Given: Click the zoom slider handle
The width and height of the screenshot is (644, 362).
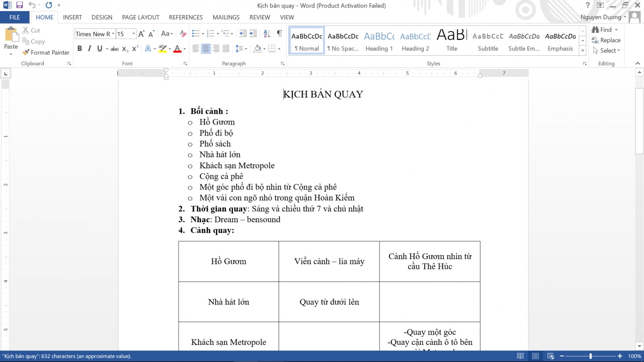Looking at the screenshot, I should (591, 356).
